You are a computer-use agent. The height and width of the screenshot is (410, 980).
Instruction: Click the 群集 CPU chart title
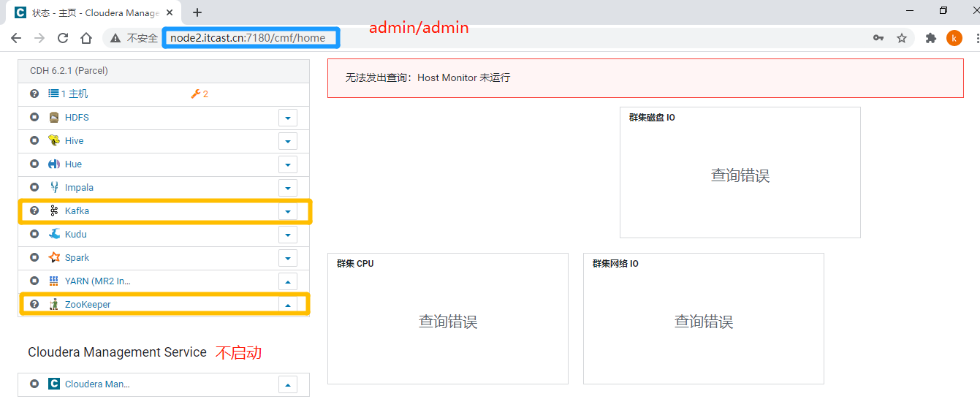coord(355,264)
